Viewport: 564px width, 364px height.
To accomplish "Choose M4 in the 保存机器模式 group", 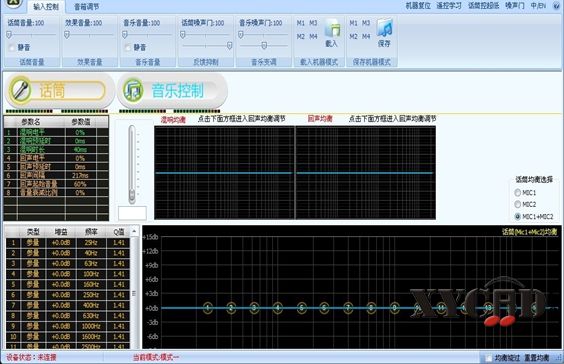I will click(366, 37).
